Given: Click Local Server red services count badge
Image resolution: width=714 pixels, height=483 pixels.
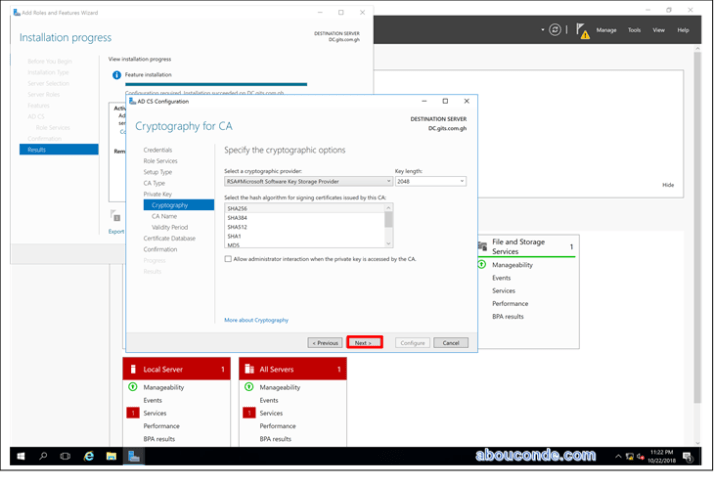Looking at the screenshot, I should pos(132,413).
